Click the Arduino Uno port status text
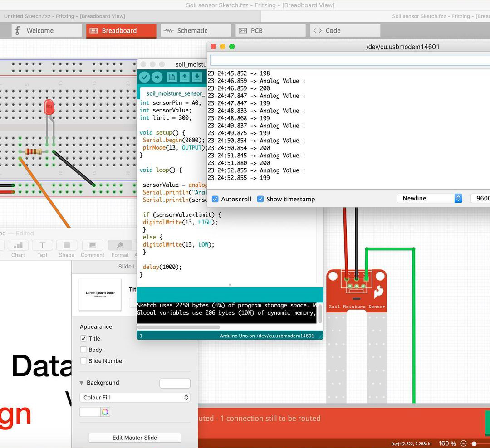The height and width of the screenshot is (448, 490). pos(267,336)
